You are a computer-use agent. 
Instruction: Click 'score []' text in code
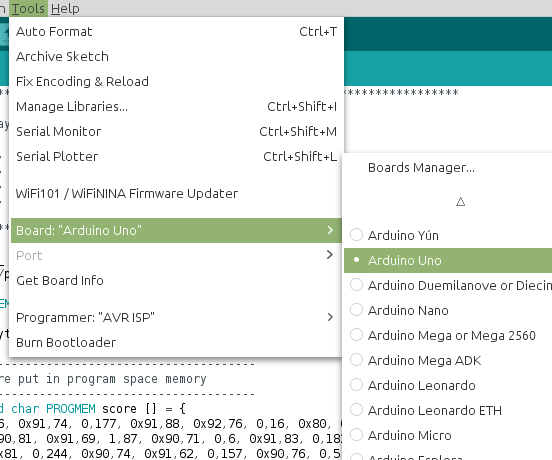click(129, 409)
